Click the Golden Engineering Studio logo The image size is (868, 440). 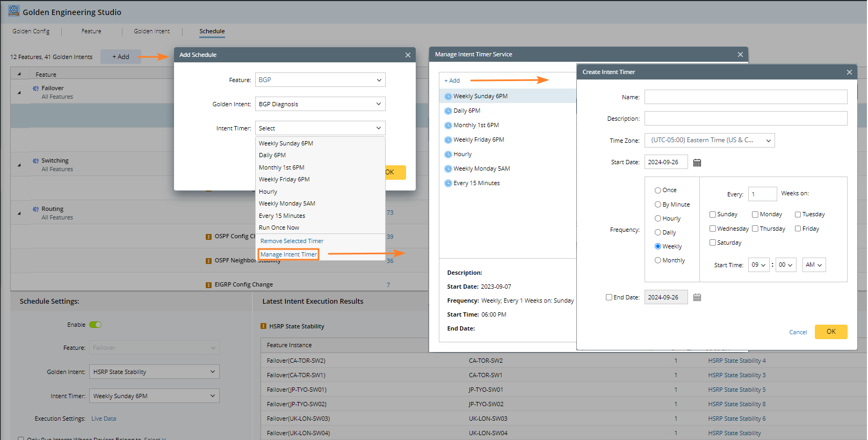pos(14,11)
